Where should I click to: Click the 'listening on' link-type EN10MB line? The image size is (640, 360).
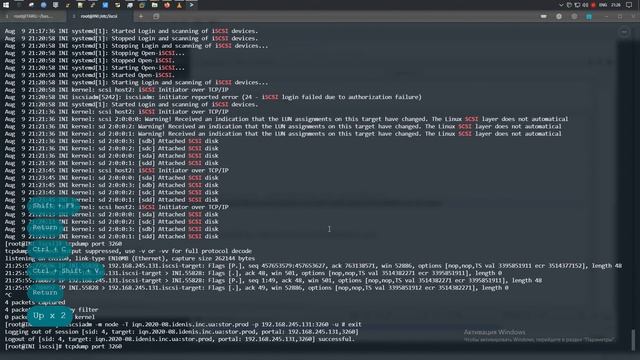click(130, 258)
